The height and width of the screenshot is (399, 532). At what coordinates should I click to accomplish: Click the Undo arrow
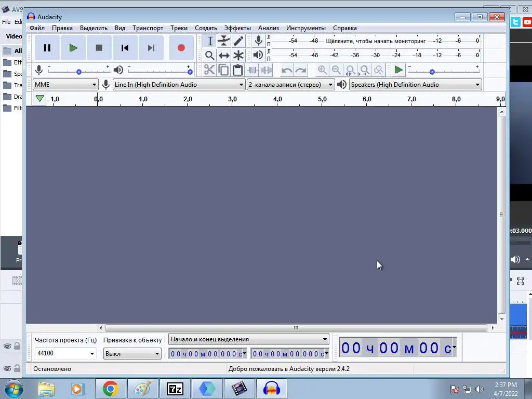(287, 70)
